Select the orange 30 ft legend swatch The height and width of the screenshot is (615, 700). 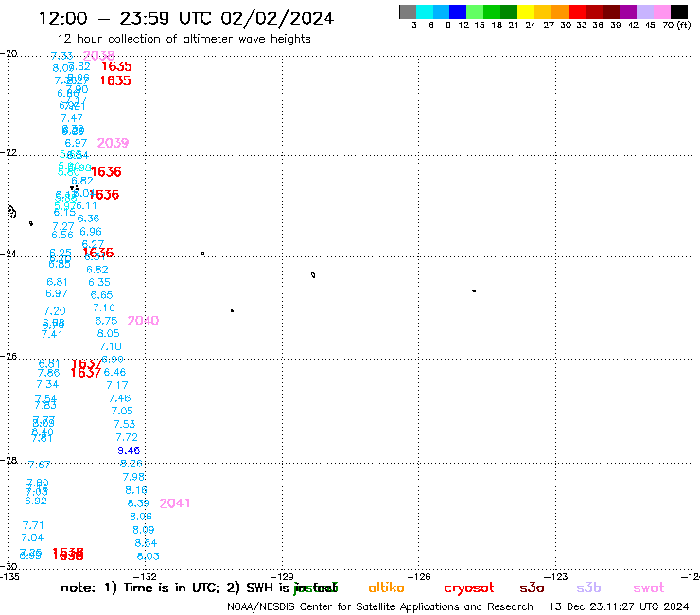coord(560,11)
